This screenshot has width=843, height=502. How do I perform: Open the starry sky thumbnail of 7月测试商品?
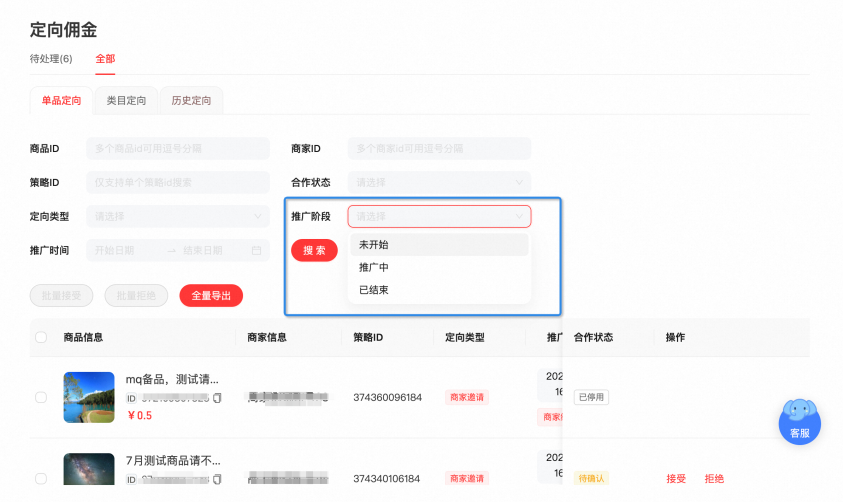tap(89, 469)
